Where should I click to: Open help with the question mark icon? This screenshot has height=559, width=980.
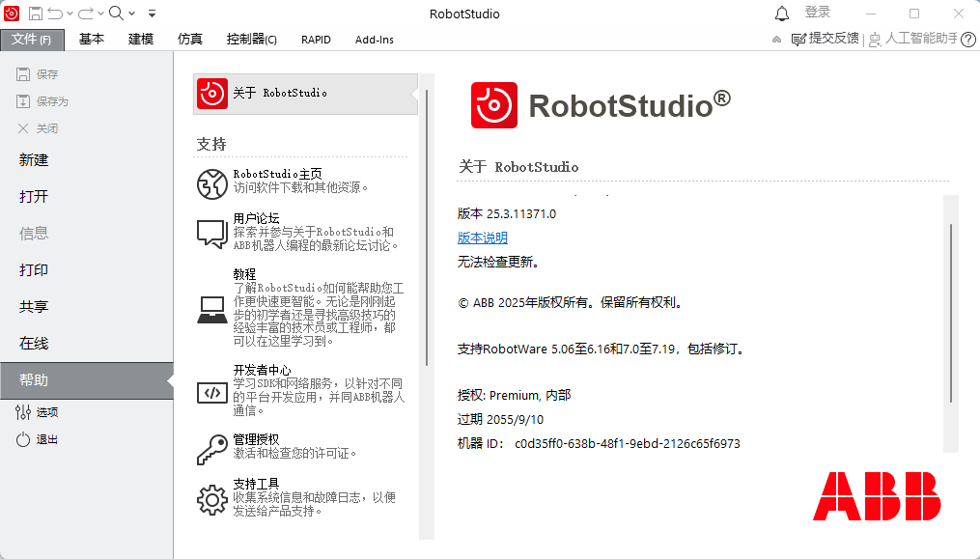969,40
